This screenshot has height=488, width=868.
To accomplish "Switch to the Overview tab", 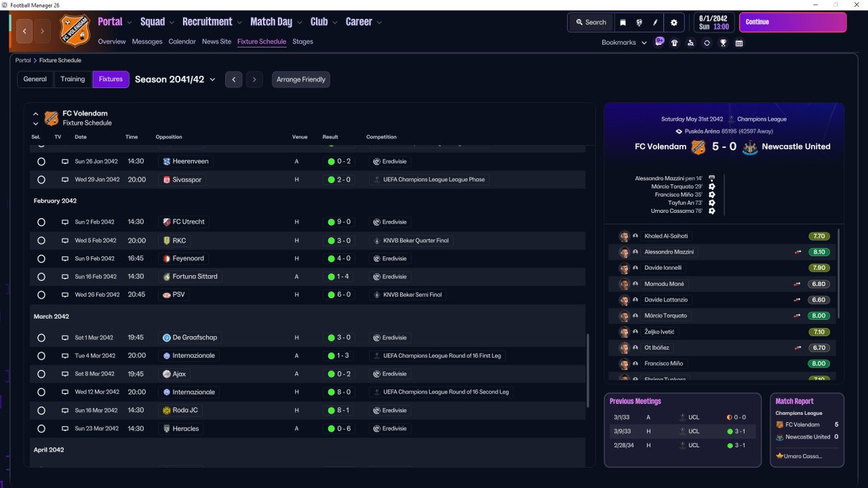I will point(112,41).
